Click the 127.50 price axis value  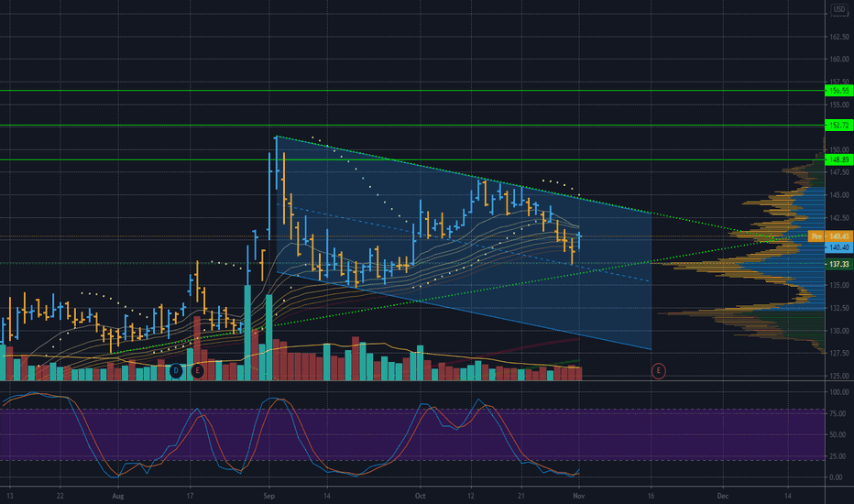click(x=839, y=353)
